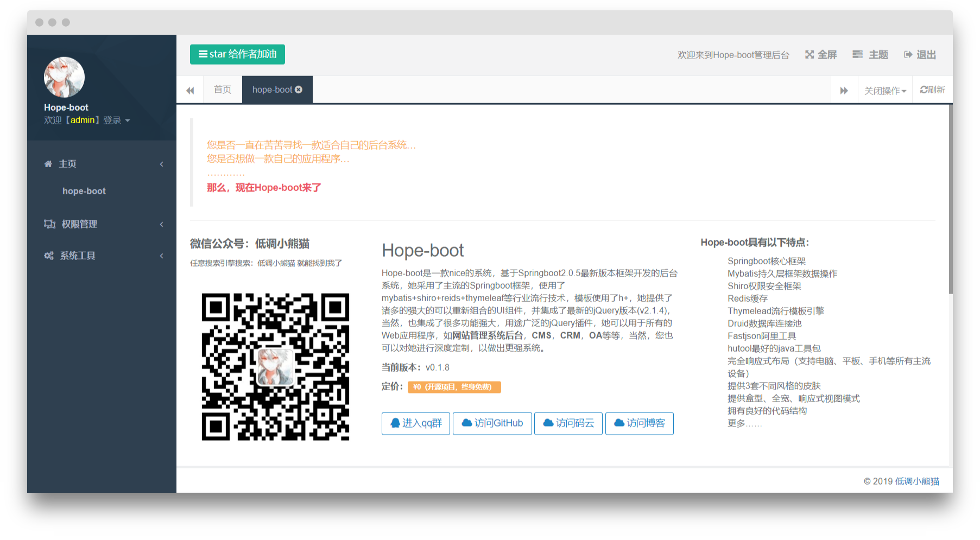Screen dimensions: 980x540
Task: Click the Shiro权限安全框架 feature line
Action: pyautogui.click(x=764, y=286)
